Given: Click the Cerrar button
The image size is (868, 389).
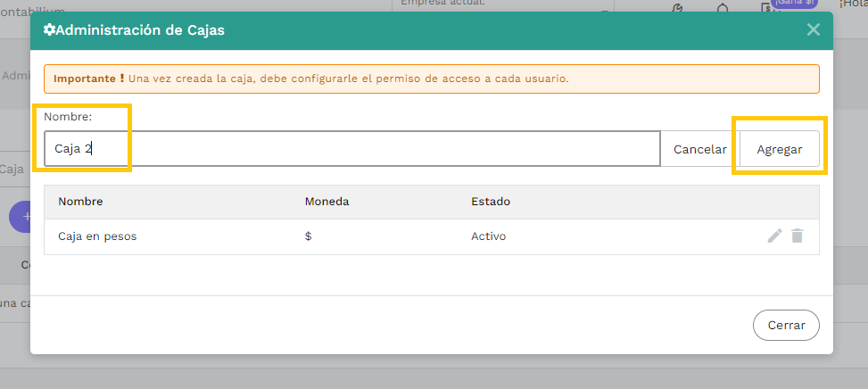Looking at the screenshot, I should click(x=786, y=326).
